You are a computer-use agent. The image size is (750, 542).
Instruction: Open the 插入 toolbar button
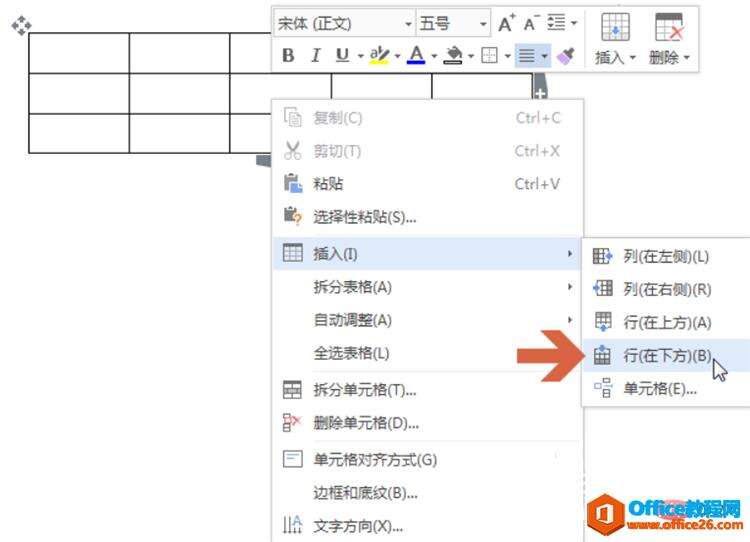(x=615, y=39)
